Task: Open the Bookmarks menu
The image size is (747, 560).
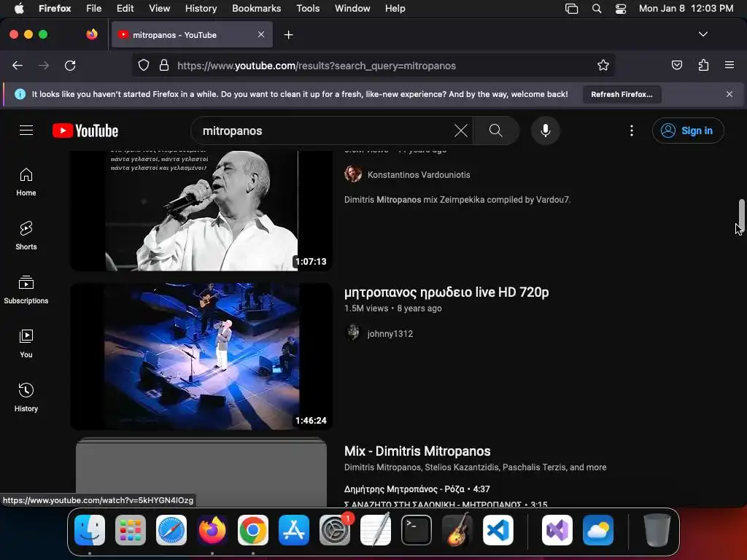Action: [x=256, y=8]
